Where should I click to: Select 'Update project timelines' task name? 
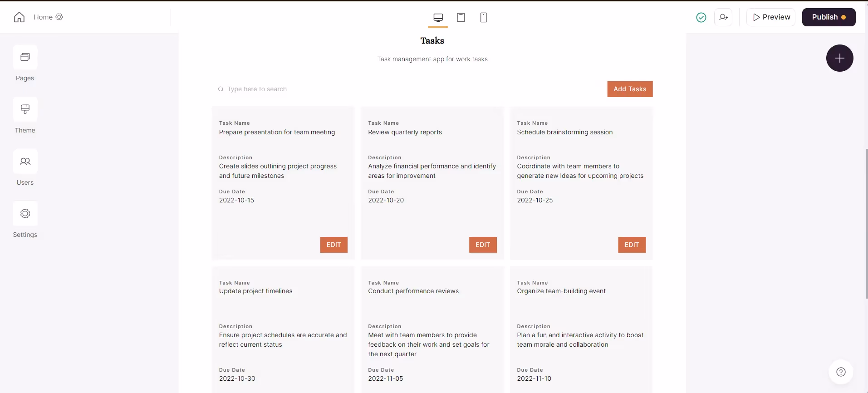(x=255, y=291)
